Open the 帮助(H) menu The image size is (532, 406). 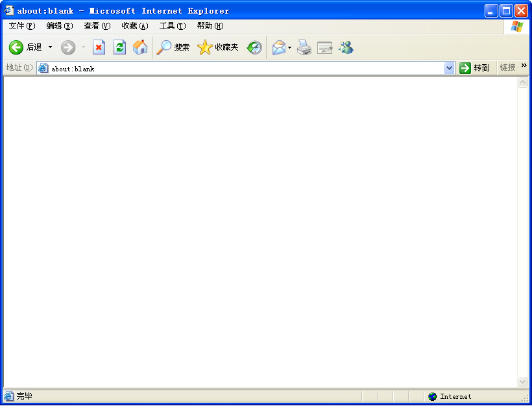(x=210, y=26)
